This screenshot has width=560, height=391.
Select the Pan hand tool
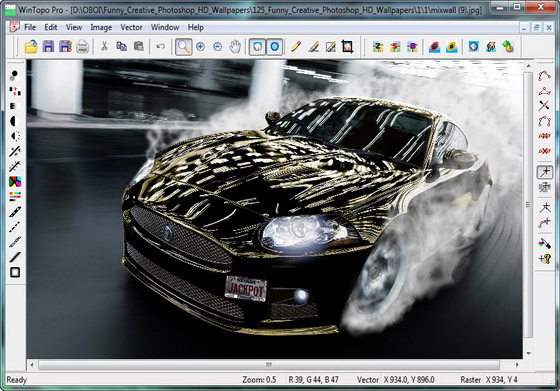coord(235,47)
